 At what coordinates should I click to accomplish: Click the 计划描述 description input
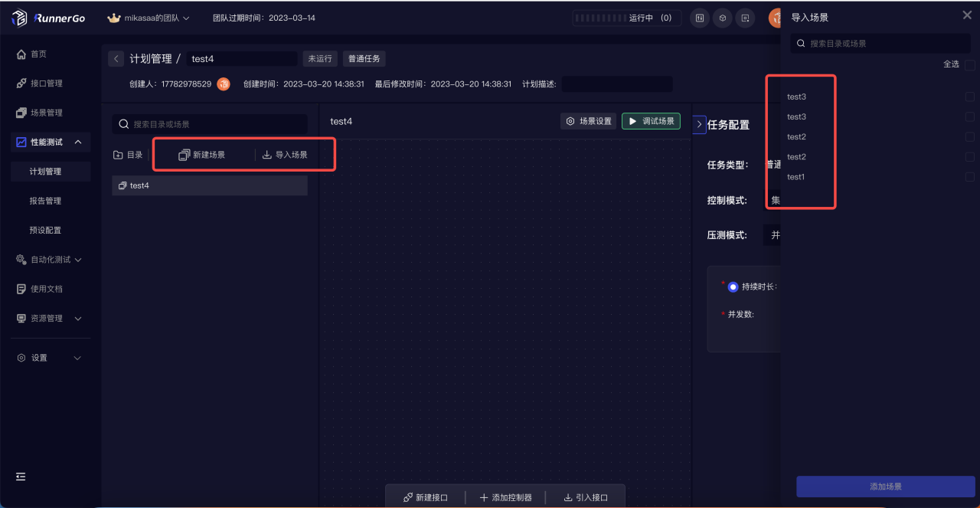(x=617, y=84)
